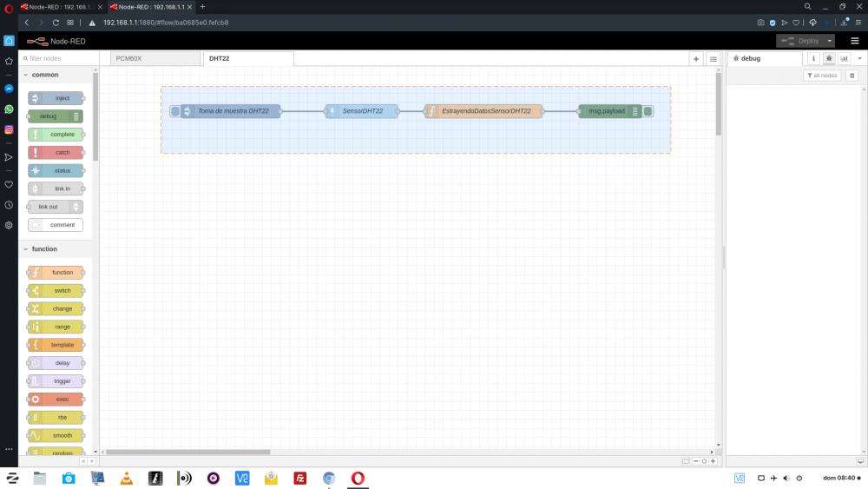Select the EstrayendoDatosSensorDHT22 function node

tap(483, 111)
